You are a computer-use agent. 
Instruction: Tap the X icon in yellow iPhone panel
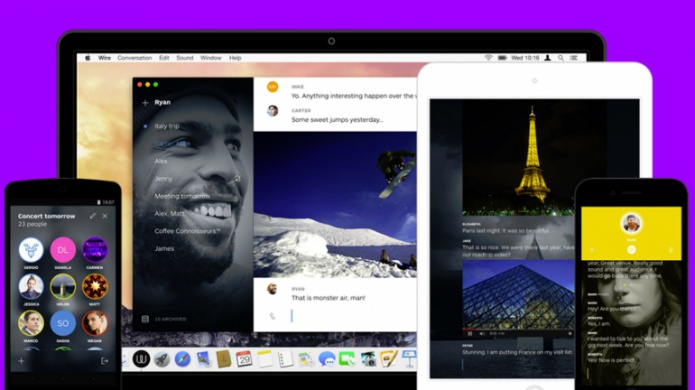click(592, 250)
